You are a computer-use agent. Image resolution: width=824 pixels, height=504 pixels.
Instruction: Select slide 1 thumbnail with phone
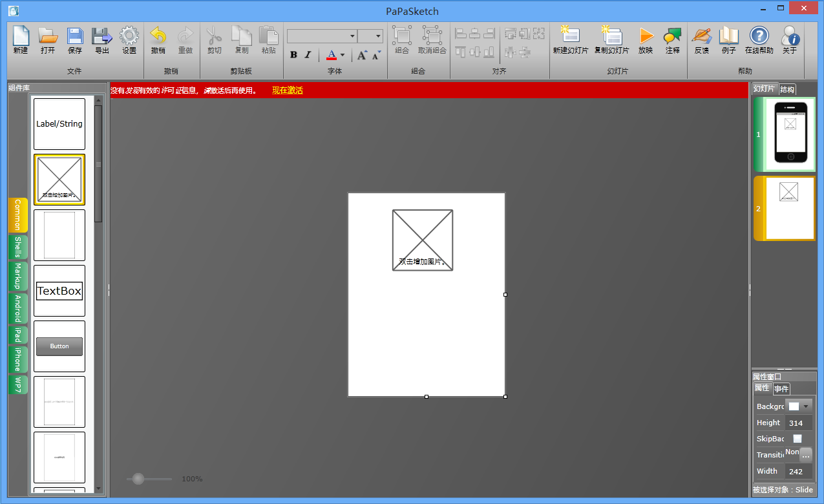point(785,134)
